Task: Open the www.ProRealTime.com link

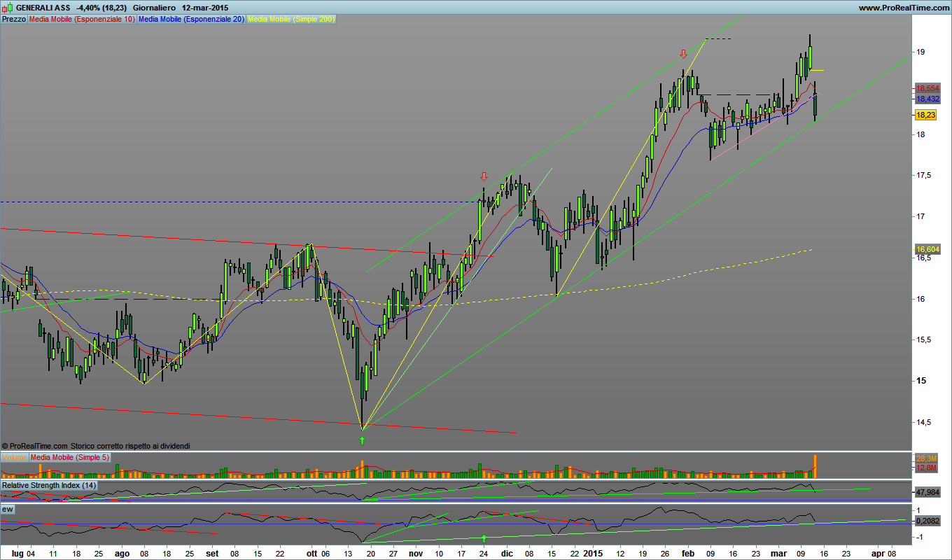Action: pyautogui.click(x=903, y=8)
